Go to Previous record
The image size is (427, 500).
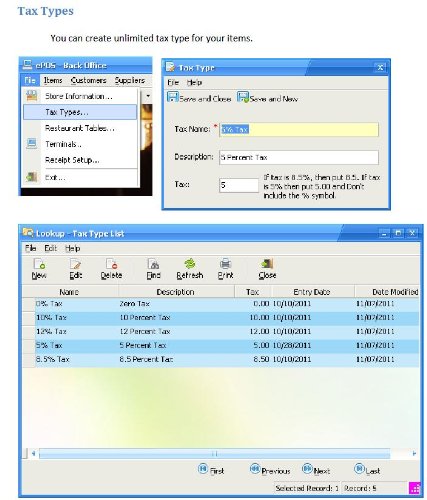pos(270,470)
